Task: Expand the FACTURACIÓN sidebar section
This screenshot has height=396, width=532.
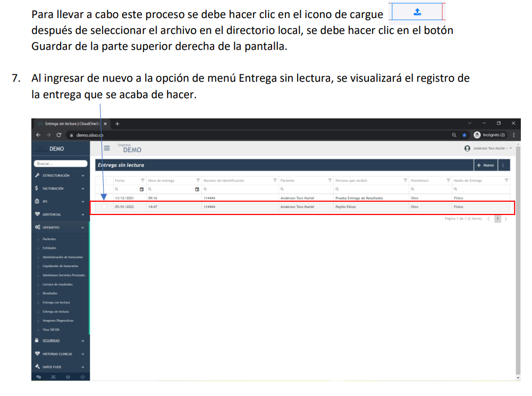Action: pos(61,188)
